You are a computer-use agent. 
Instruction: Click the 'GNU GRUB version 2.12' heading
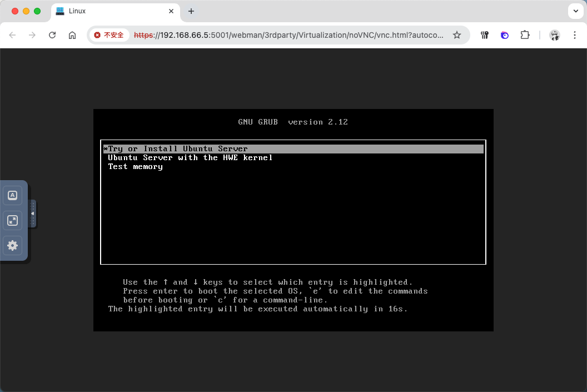pos(293,122)
